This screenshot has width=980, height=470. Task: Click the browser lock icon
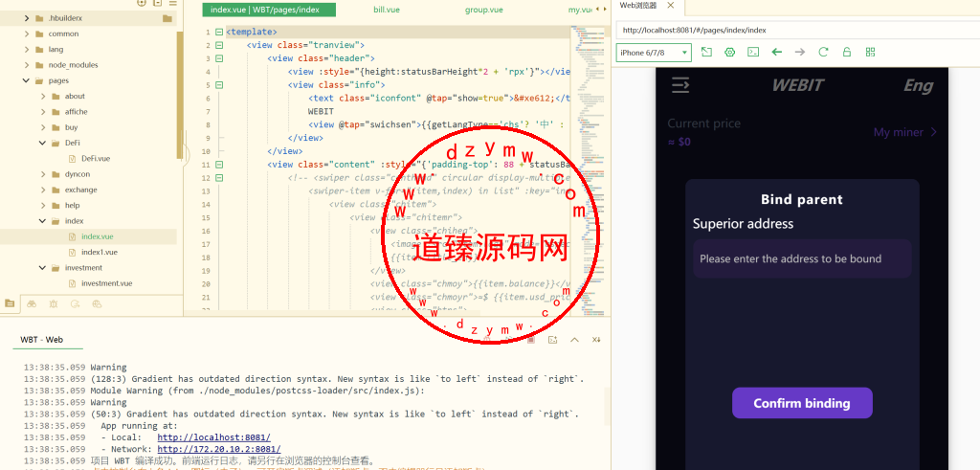[x=847, y=52]
